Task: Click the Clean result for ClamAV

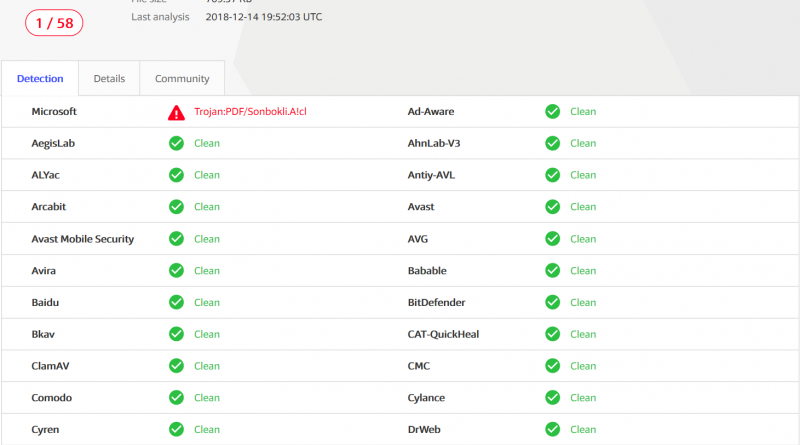Action: (207, 366)
